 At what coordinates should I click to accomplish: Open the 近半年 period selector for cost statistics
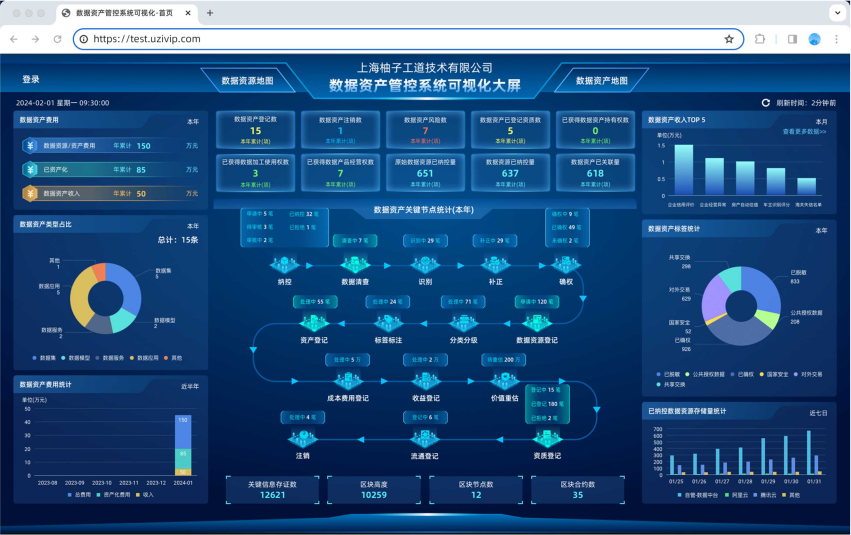(x=190, y=385)
